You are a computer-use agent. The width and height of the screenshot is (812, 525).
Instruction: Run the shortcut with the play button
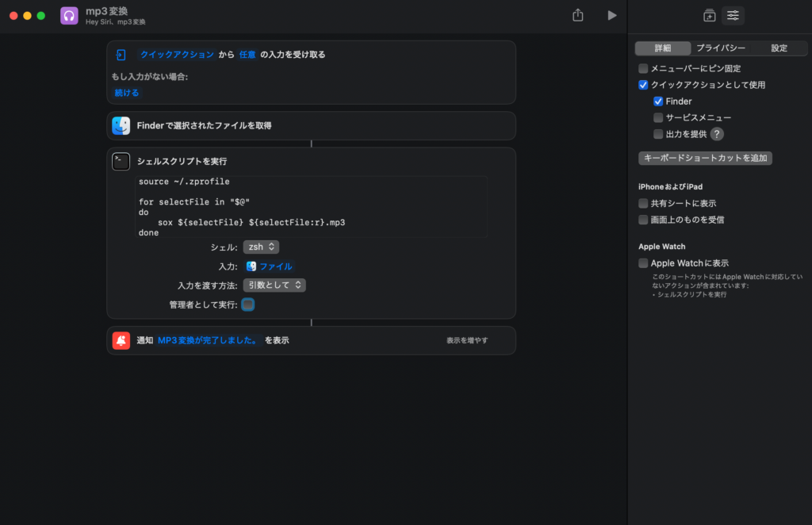pyautogui.click(x=611, y=15)
